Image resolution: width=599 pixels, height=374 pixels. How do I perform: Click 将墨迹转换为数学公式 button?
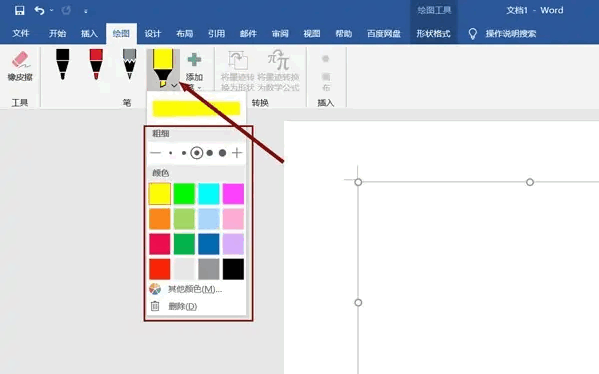[x=278, y=71]
